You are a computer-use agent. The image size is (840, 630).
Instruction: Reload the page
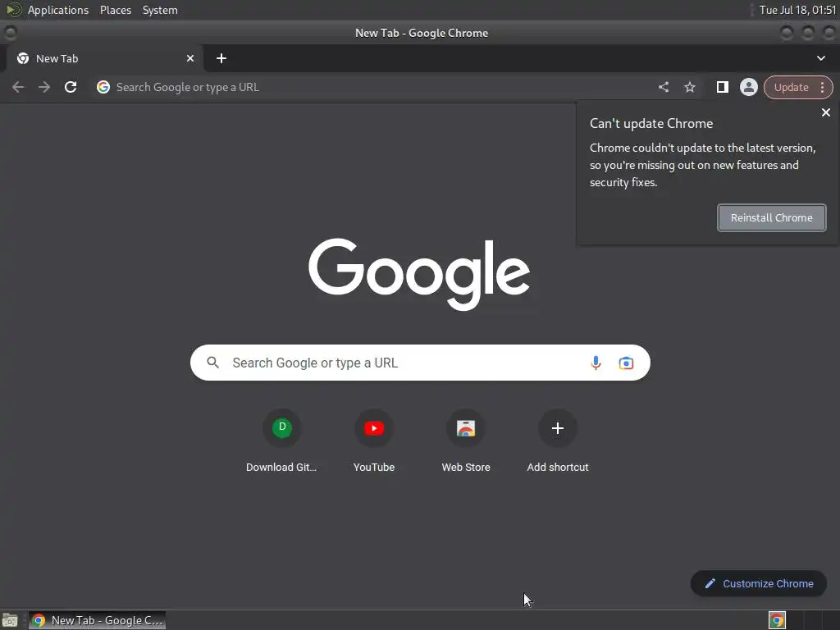point(71,87)
